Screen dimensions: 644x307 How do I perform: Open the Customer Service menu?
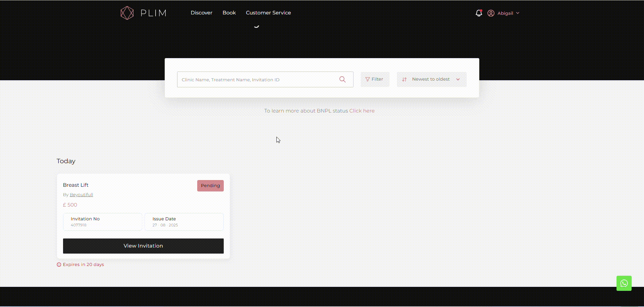pos(268,13)
